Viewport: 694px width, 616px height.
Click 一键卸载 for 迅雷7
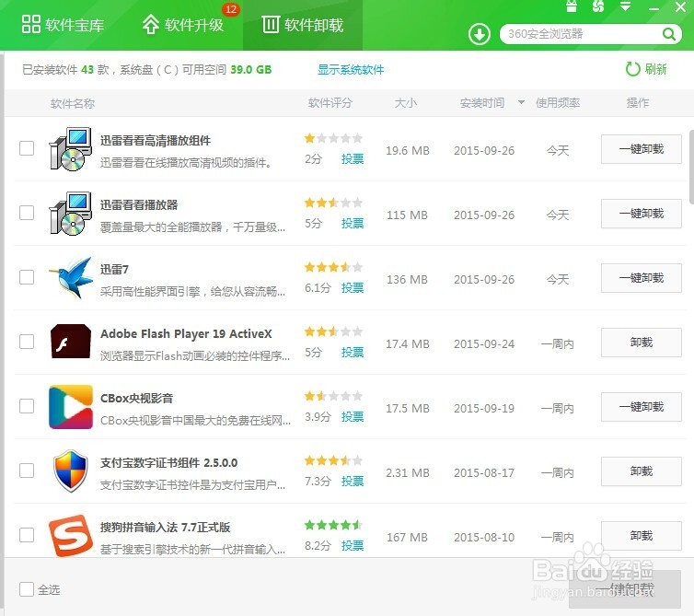[x=641, y=278]
